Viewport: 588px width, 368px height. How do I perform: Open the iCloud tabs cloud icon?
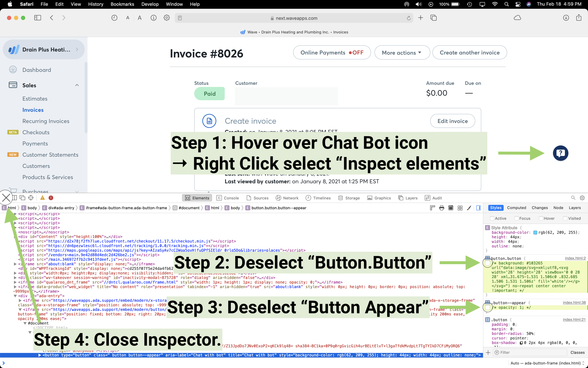pos(517,18)
